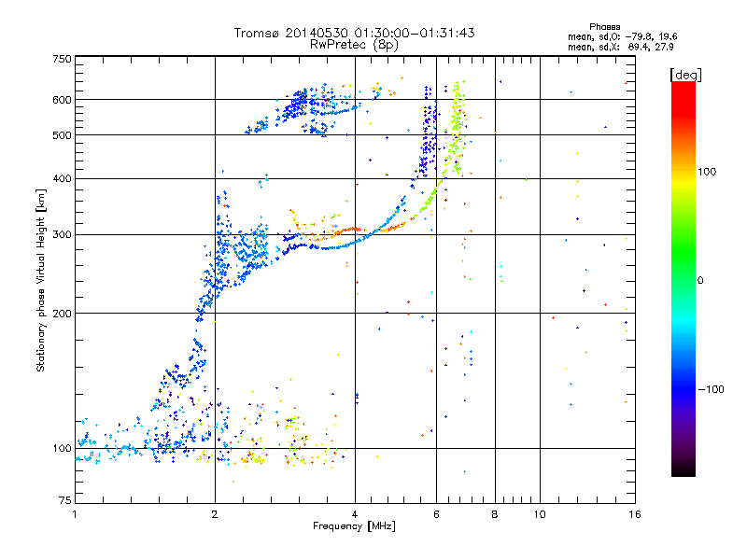Click the colorbar tick label '-100'
Image resolution: width=747 pixels, height=560 pixels.
[x=711, y=389]
